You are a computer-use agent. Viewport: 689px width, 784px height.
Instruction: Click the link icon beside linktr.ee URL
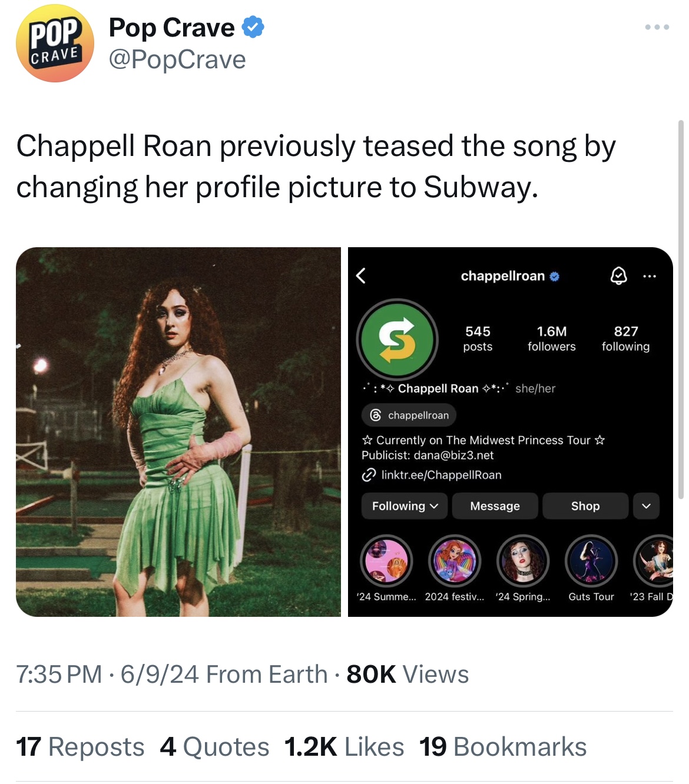click(369, 475)
